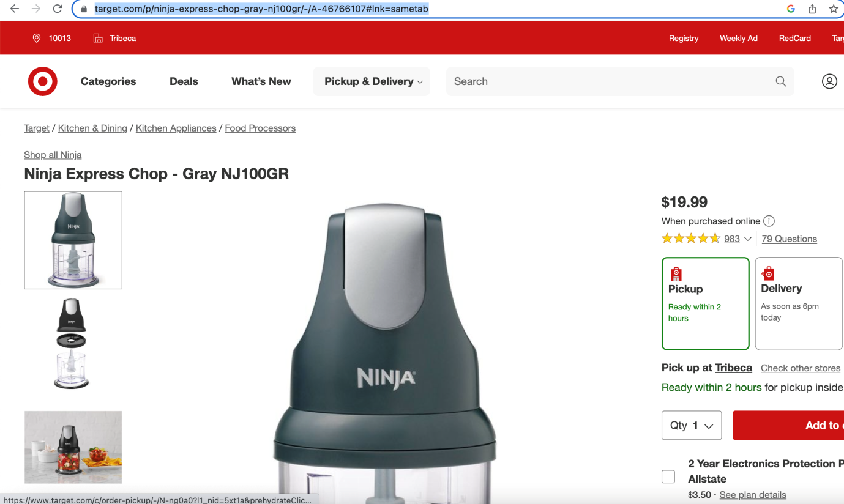Click Shop all Ninja link
The image size is (844, 504).
click(x=53, y=155)
